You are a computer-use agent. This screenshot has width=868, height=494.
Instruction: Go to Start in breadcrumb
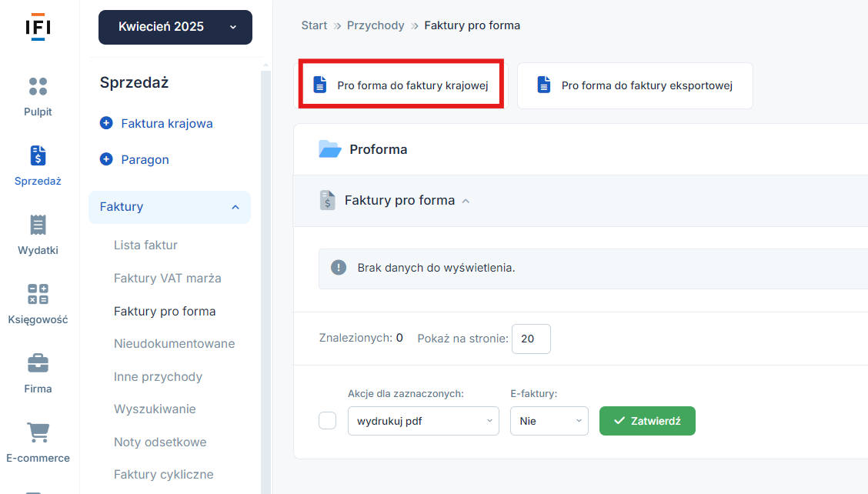tap(314, 25)
